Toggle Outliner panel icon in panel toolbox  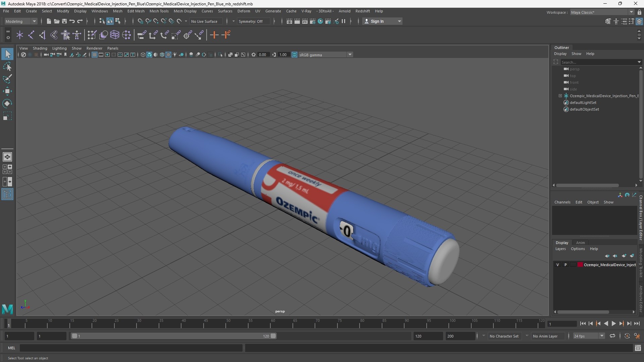[7, 194]
